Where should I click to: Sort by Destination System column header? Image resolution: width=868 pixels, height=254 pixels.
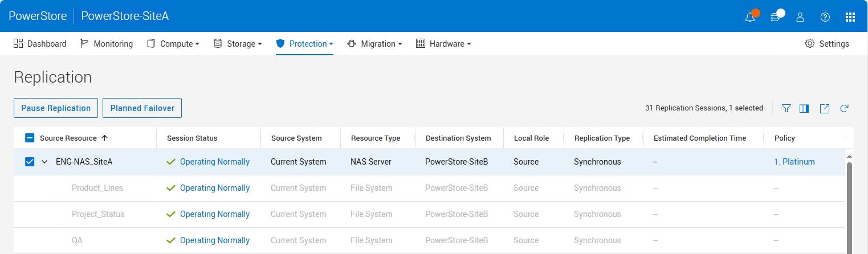(458, 138)
